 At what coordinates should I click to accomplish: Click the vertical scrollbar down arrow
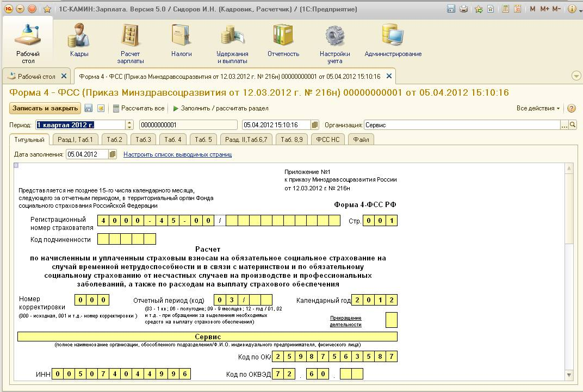pos(569,375)
